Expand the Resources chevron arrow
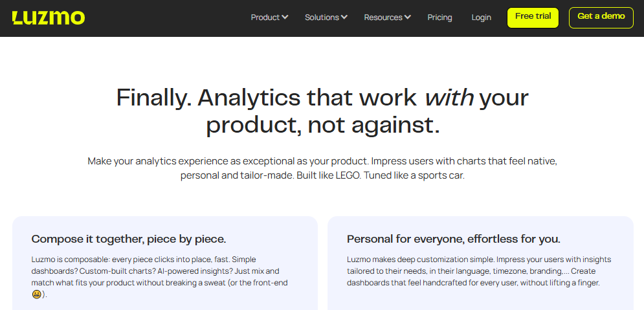The height and width of the screenshot is (310, 644). (x=408, y=17)
